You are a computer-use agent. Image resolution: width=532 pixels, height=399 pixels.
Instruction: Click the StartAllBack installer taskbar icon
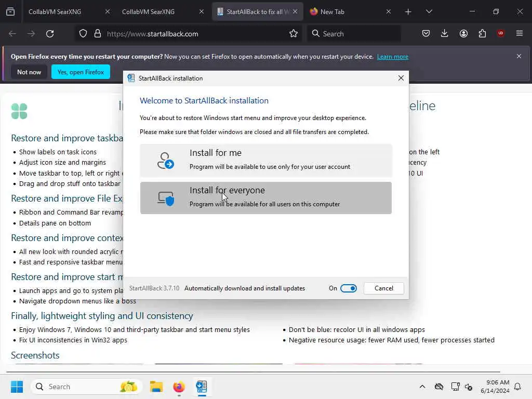(202, 387)
